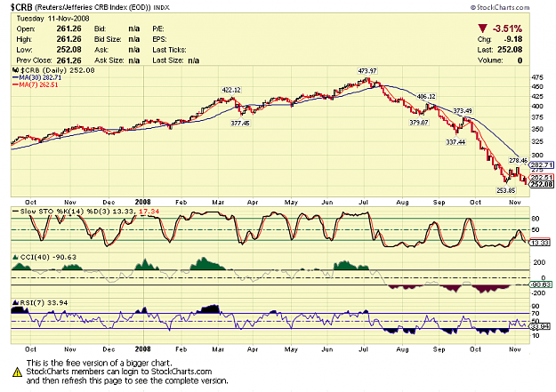Click the CCI(40) -90.63 indicator label

(48, 257)
